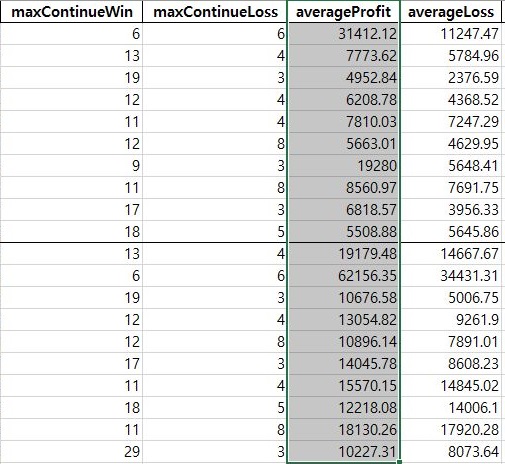Select averageProfit value 8560.97
Viewport: 505px width, 464px height.
click(x=343, y=188)
